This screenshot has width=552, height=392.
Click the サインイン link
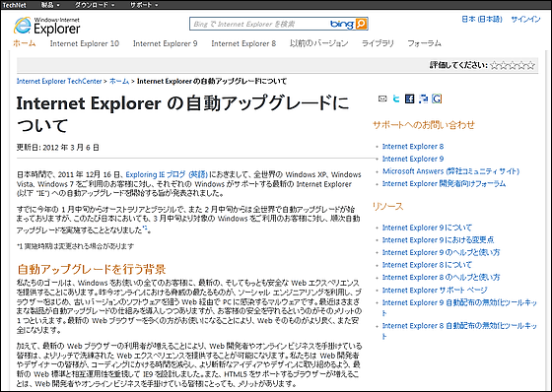click(x=525, y=20)
